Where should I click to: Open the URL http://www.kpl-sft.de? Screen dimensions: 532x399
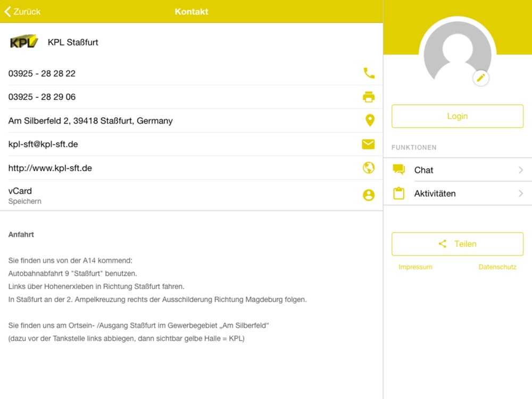pyautogui.click(x=50, y=168)
